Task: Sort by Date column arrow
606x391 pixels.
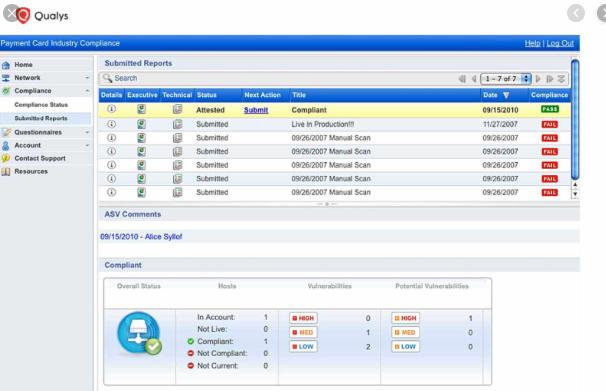Action: click(x=506, y=95)
